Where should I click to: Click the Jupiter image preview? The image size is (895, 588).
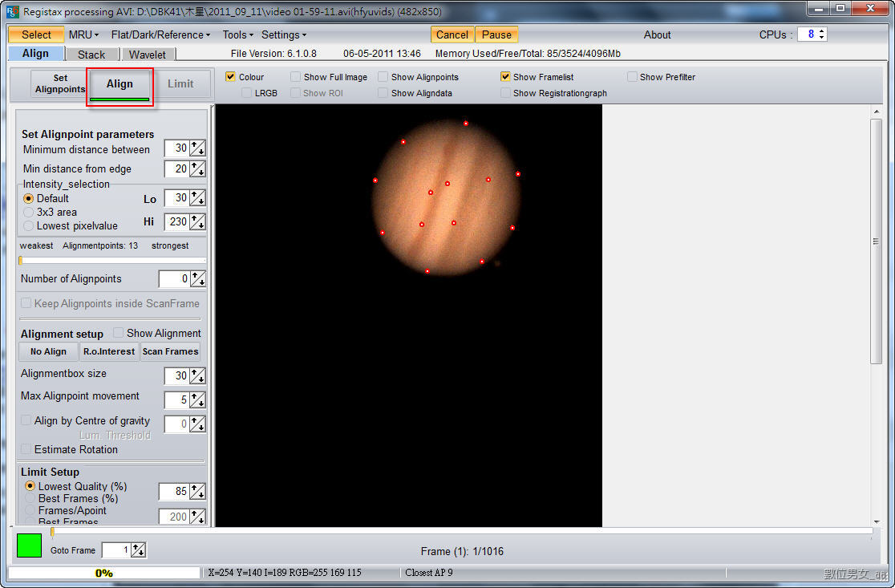[x=408, y=315]
